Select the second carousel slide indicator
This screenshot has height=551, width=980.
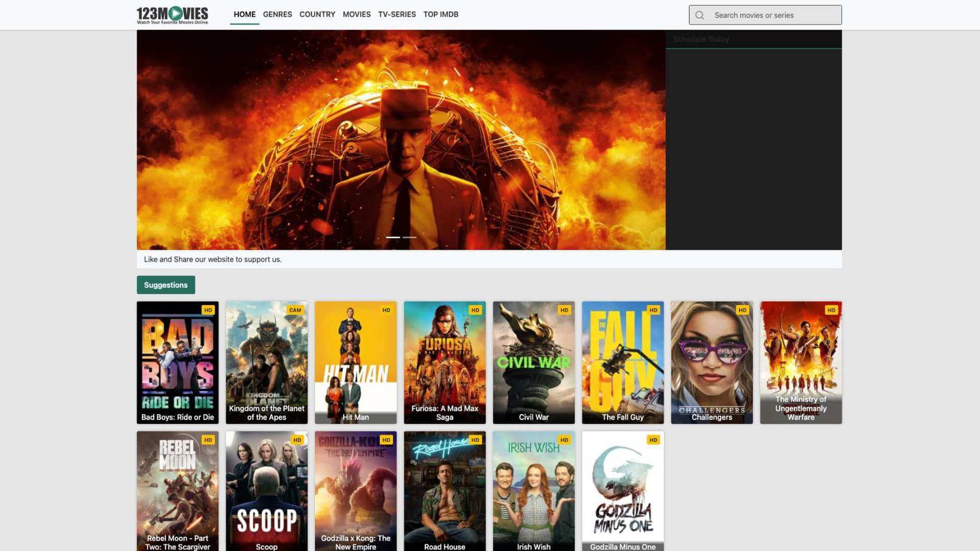(410, 237)
